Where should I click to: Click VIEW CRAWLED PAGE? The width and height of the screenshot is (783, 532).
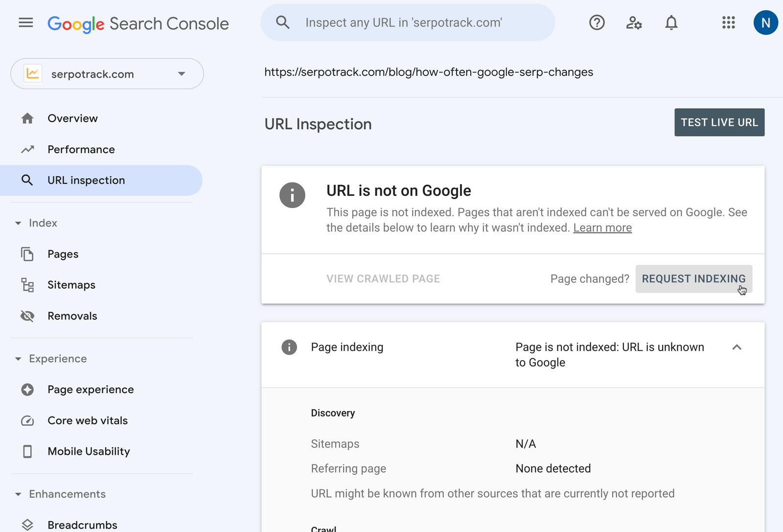(x=383, y=279)
